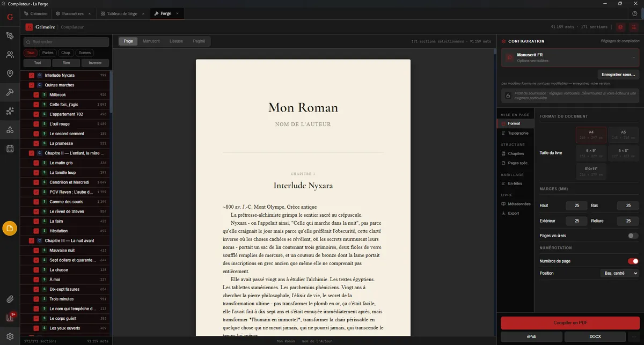Image resolution: width=644 pixels, height=345 pixels.
Task: Open the Export section
Action: 515,214
